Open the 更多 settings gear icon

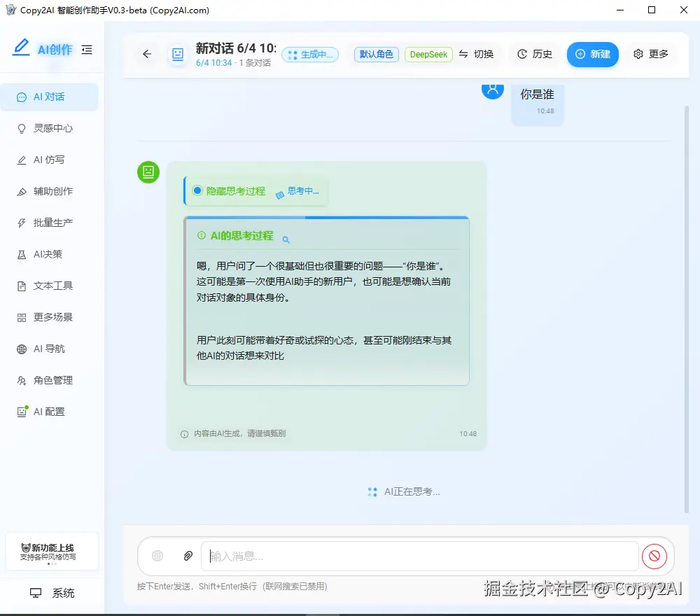click(639, 54)
